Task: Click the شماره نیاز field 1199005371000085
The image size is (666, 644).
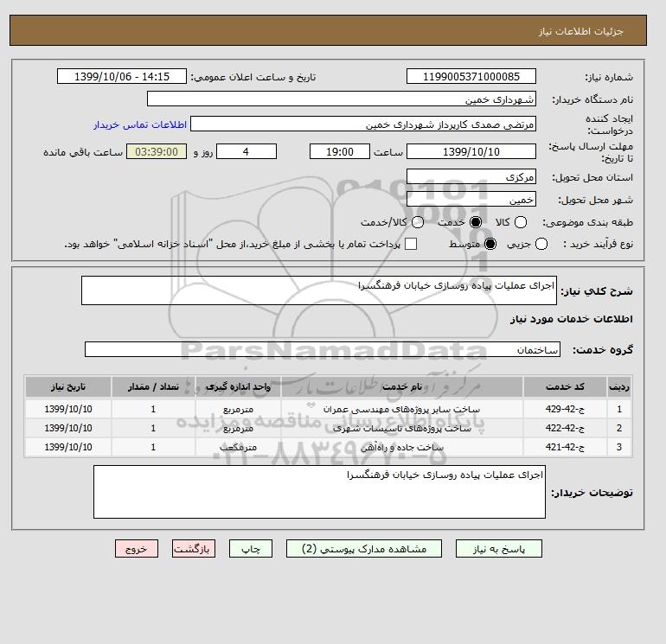Action: 471,76
